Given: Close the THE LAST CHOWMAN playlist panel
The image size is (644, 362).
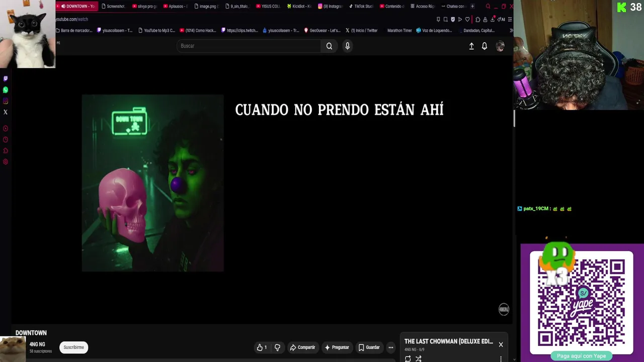Looking at the screenshot, I should [501, 344].
